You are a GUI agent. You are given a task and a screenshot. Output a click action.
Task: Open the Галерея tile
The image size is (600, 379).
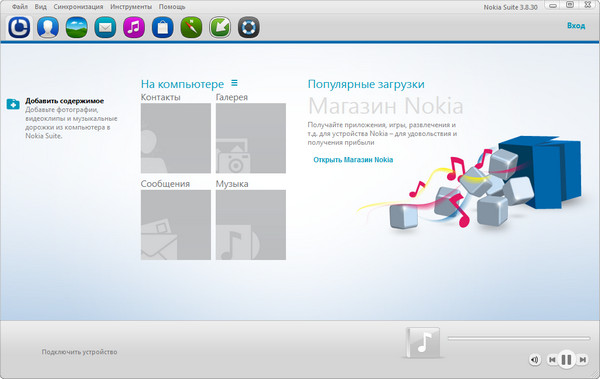[x=251, y=138]
